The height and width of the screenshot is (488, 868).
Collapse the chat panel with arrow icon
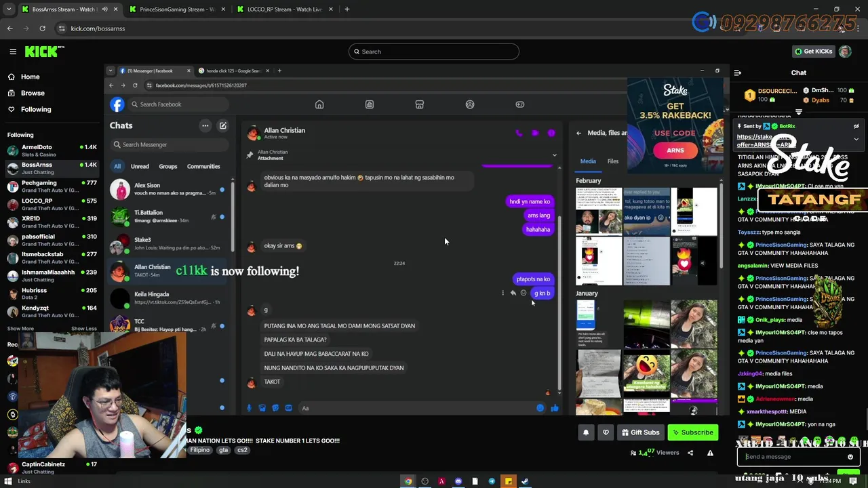click(738, 73)
